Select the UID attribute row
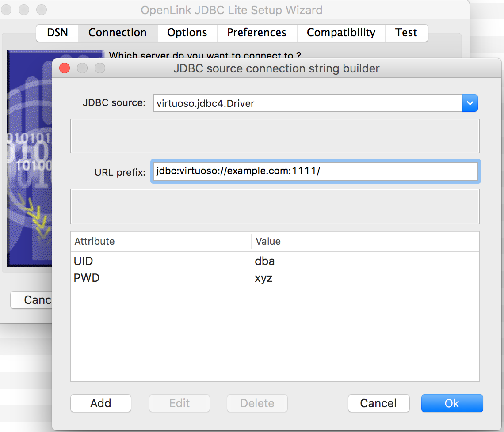This screenshot has height=432, width=504. tap(275, 261)
